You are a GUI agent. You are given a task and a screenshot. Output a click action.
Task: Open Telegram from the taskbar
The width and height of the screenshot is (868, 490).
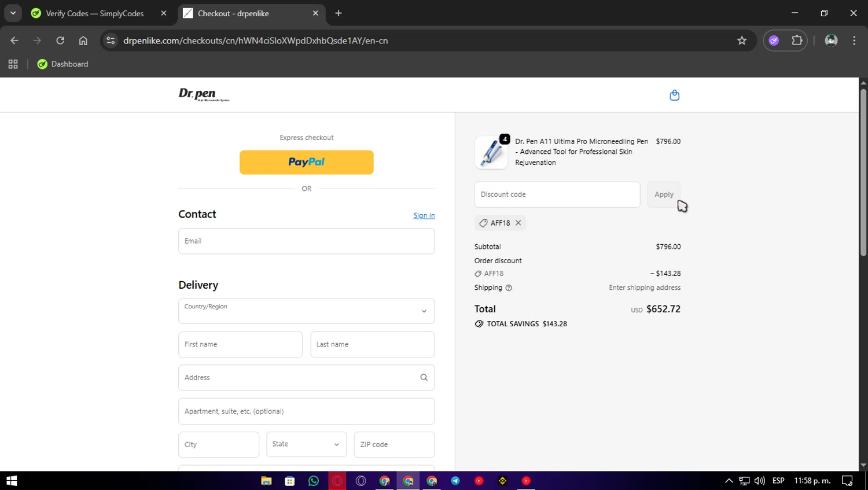click(455, 481)
